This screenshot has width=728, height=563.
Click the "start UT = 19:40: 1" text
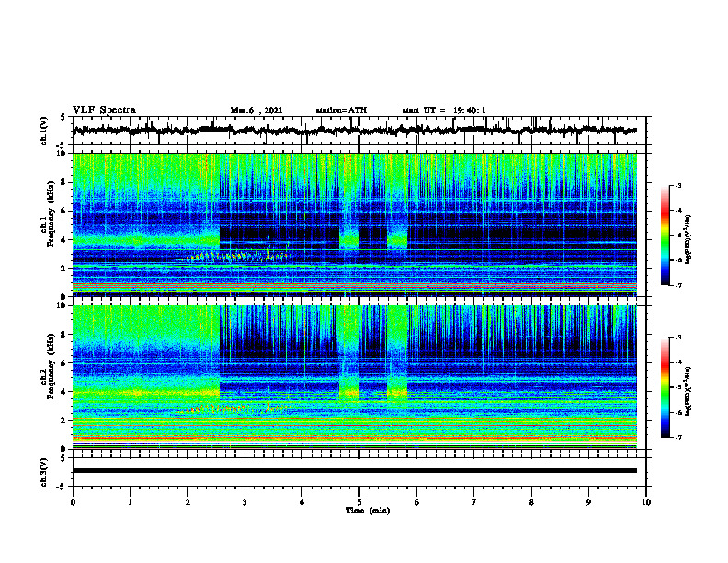click(444, 110)
